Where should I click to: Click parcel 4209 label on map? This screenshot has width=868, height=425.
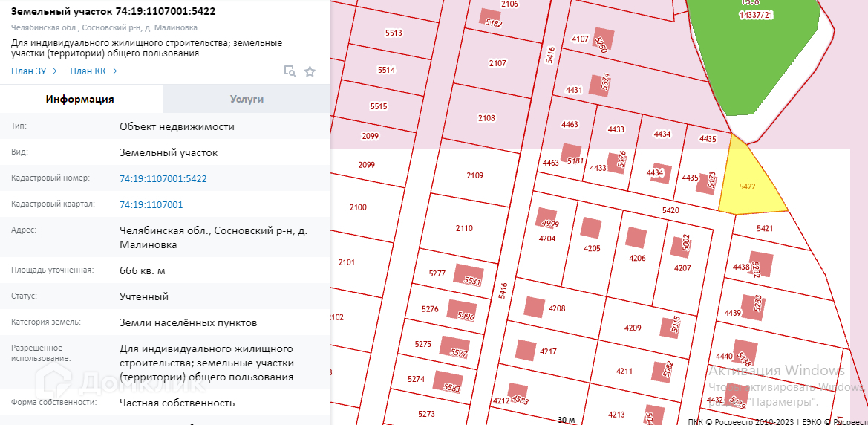coord(633,328)
